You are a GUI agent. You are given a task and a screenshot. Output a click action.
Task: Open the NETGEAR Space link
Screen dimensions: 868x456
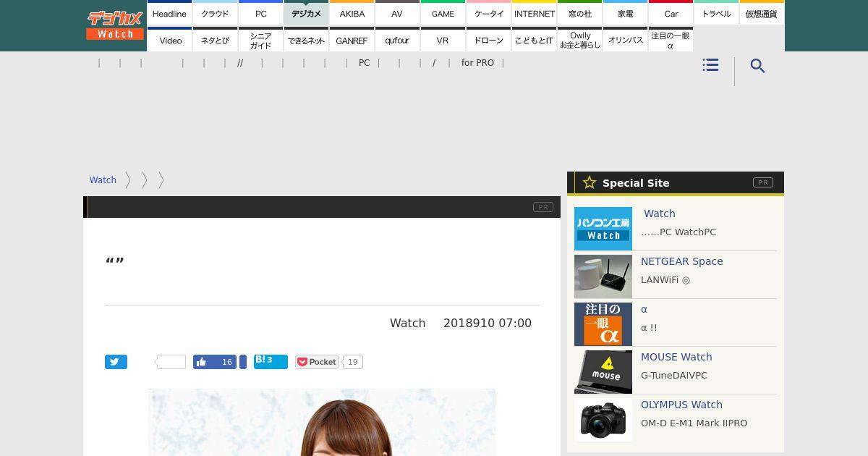[x=681, y=261]
